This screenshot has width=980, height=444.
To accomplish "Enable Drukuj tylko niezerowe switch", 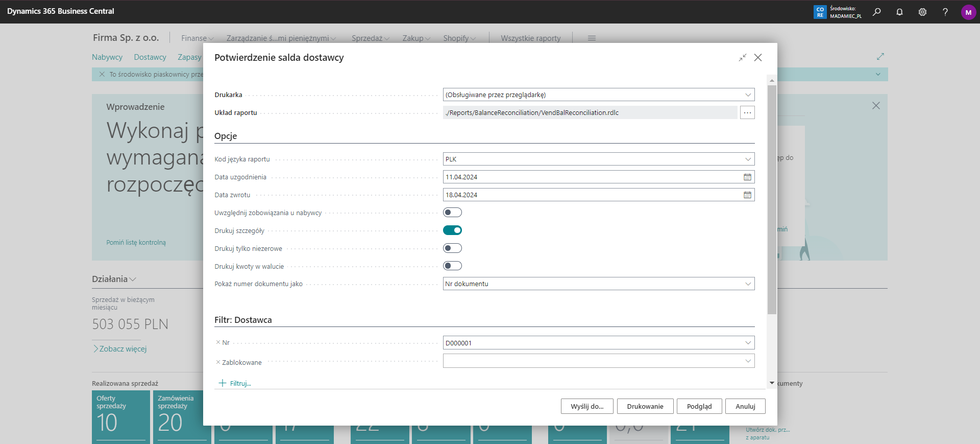I will 452,248.
